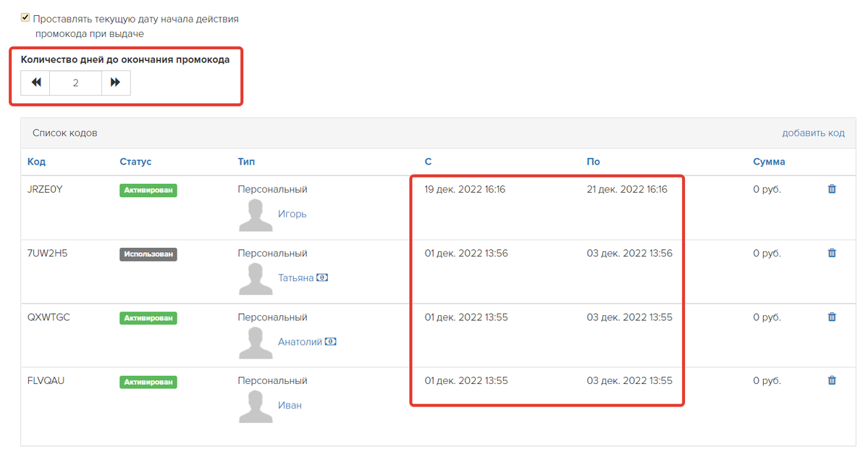Click start date '01 дек. 2022 13:56'

(466, 254)
